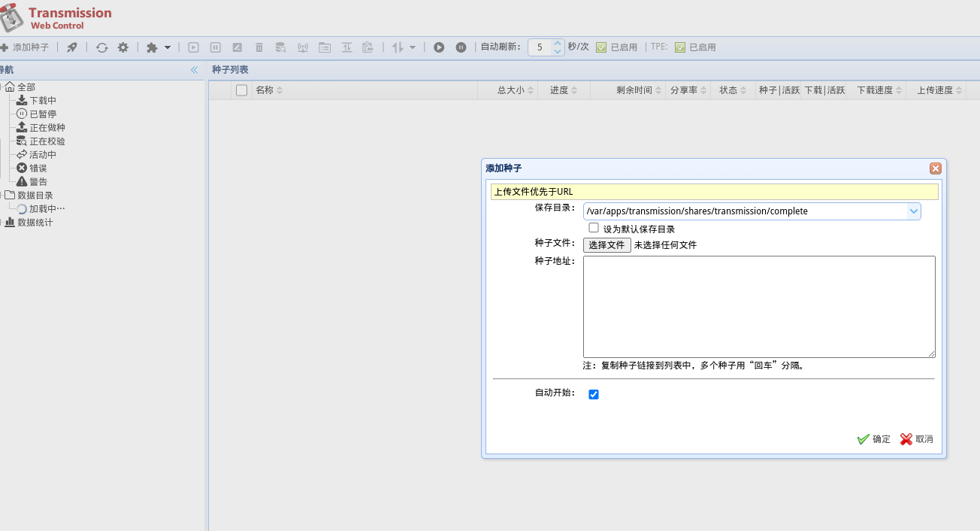
Task: Tick the select-all checkbox in list header
Action: [241, 90]
